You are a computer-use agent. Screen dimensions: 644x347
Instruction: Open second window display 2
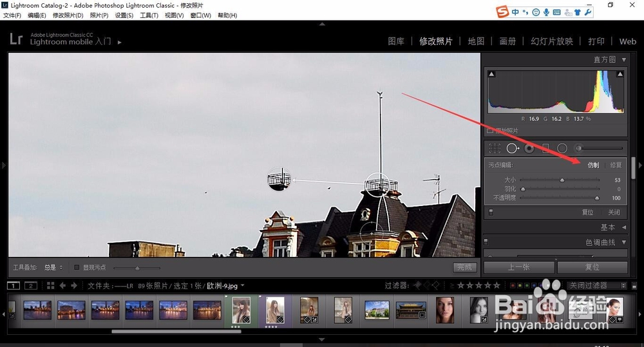click(31, 285)
